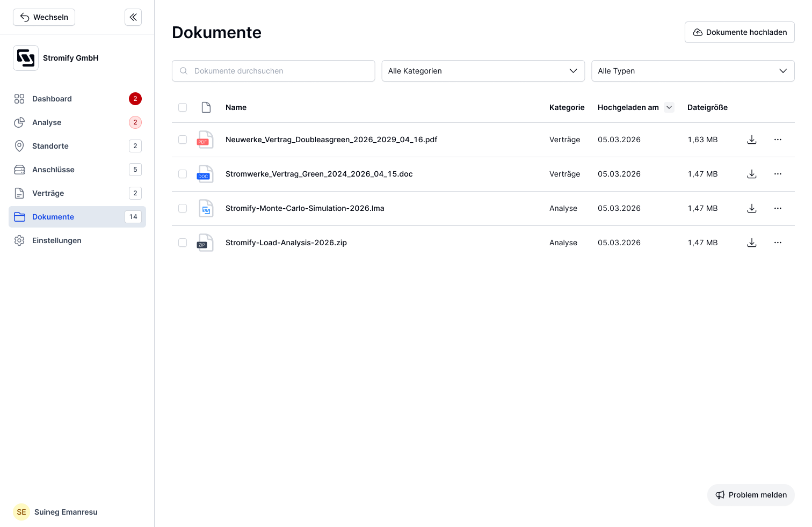Click the Analyse notification badge
Viewport: 812px width, 527px height.
click(x=135, y=122)
